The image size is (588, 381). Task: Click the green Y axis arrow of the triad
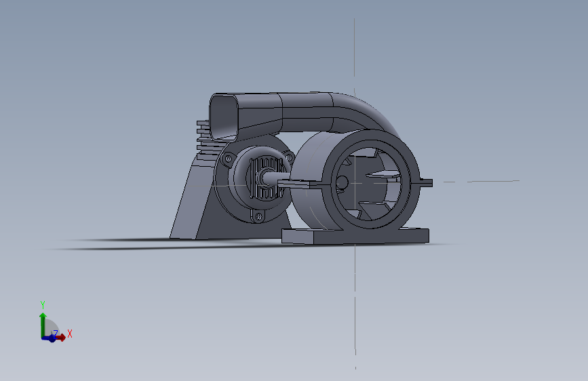(x=43, y=324)
